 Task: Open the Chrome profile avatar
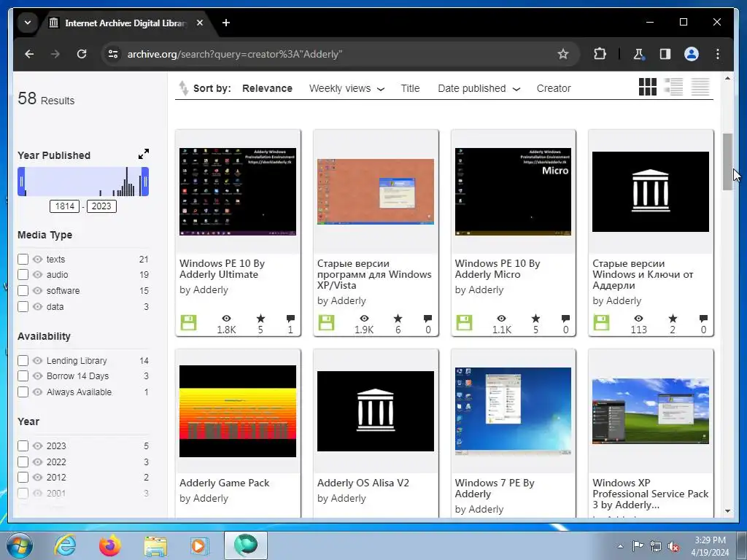click(x=692, y=54)
